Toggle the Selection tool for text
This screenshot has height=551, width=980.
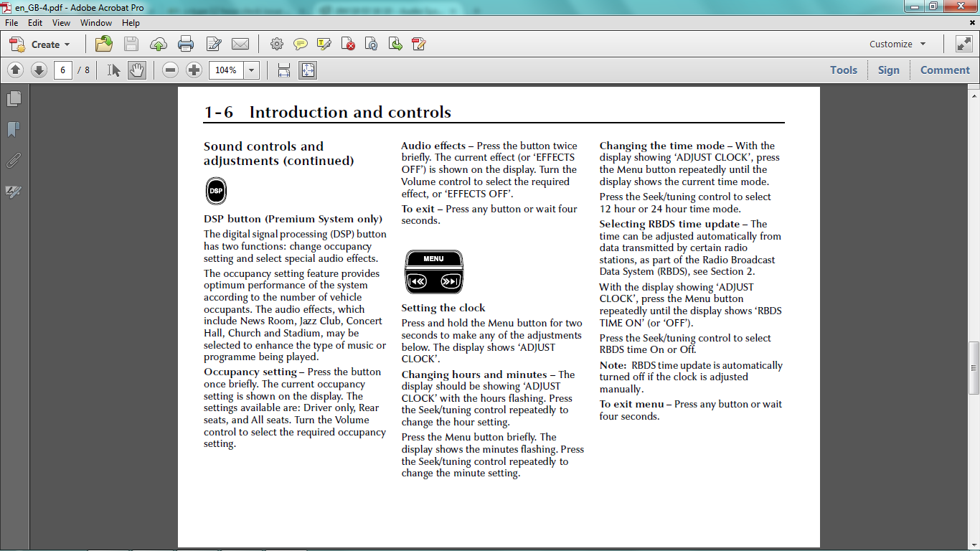(113, 70)
